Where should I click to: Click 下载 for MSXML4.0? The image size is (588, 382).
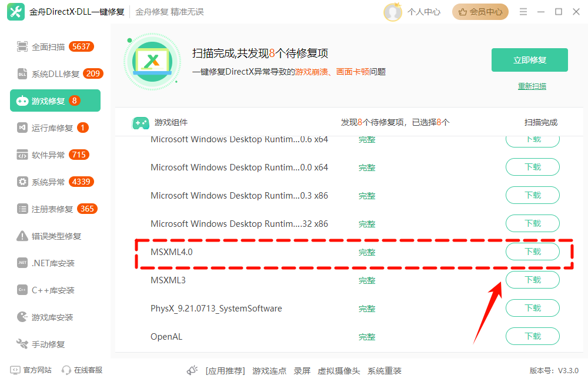coord(533,252)
